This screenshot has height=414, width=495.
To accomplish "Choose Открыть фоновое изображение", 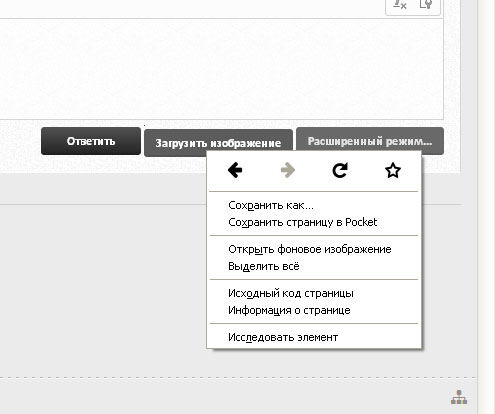I will 313,249.
